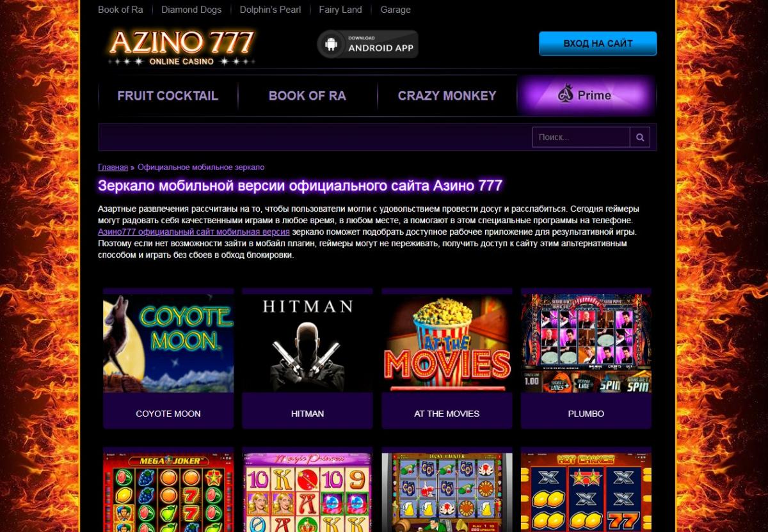Visit Dolphin's Pearl top link
Screen dimensions: 768x532
click(x=270, y=10)
